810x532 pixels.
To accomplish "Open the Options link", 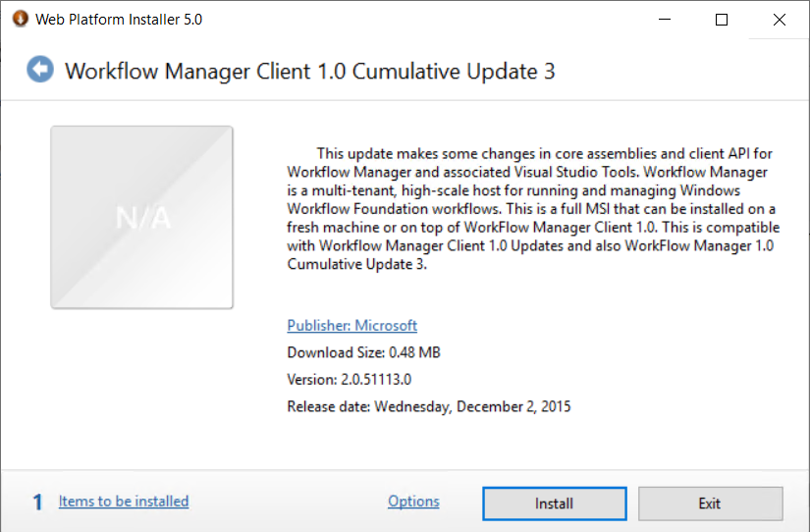I will pos(413,502).
